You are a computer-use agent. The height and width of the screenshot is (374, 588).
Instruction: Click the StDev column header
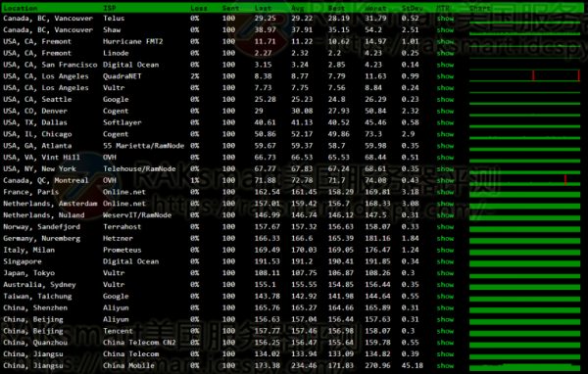click(x=412, y=8)
